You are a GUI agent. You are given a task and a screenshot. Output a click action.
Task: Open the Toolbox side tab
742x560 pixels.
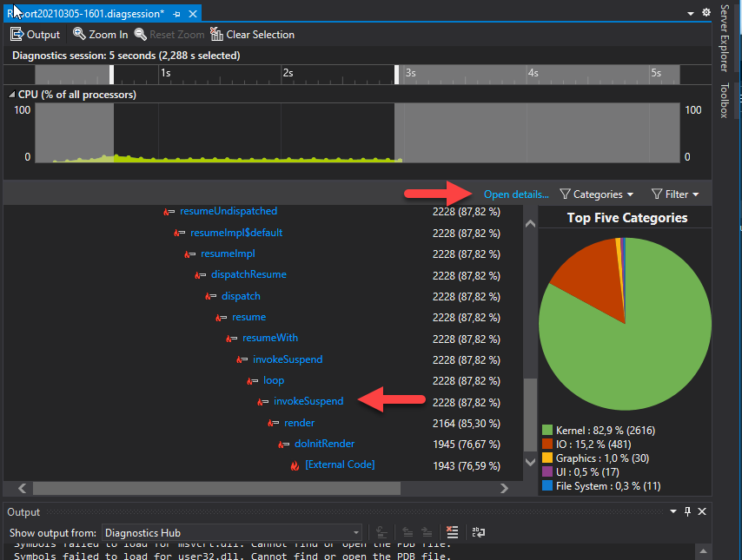click(724, 100)
